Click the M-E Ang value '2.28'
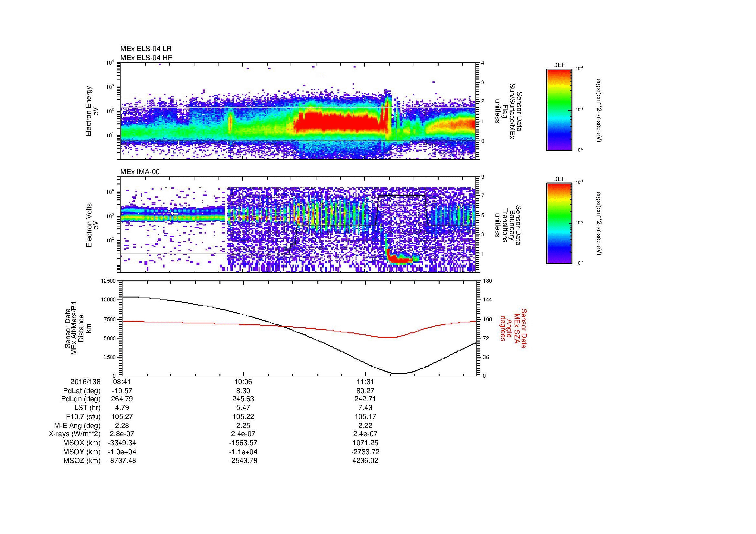The width and height of the screenshot is (756, 534). pyautogui.click(x=122, y=425)
